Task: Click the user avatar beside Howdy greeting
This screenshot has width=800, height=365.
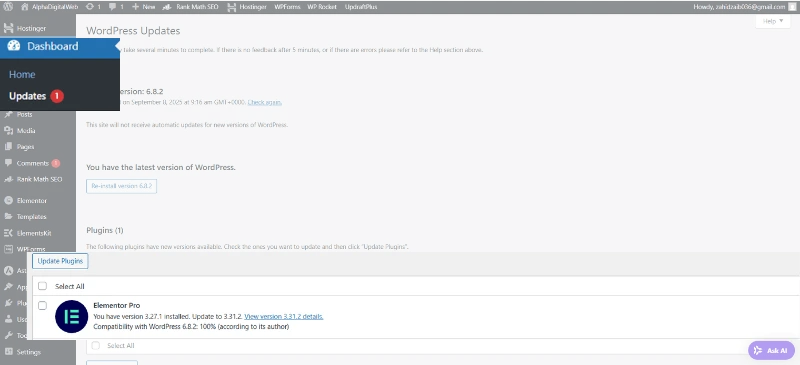Action: (791, 7)
